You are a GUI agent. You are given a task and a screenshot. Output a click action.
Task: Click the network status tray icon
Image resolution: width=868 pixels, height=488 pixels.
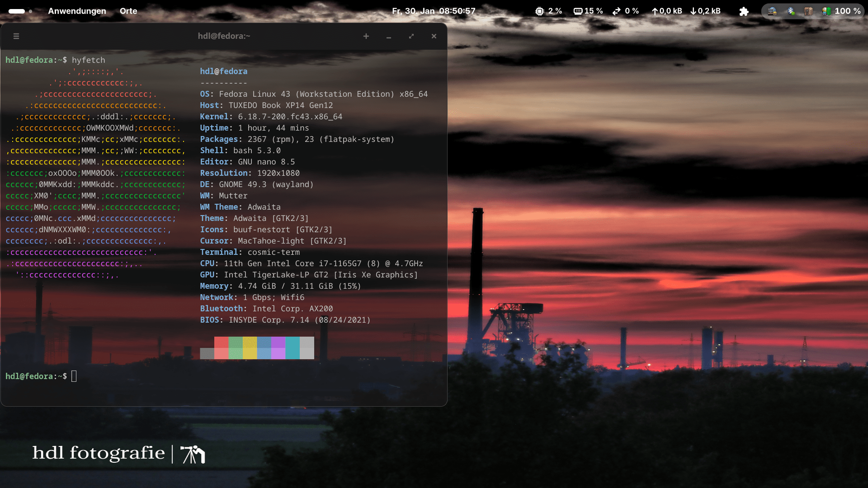pyautogui.click(x=772, y=11)
